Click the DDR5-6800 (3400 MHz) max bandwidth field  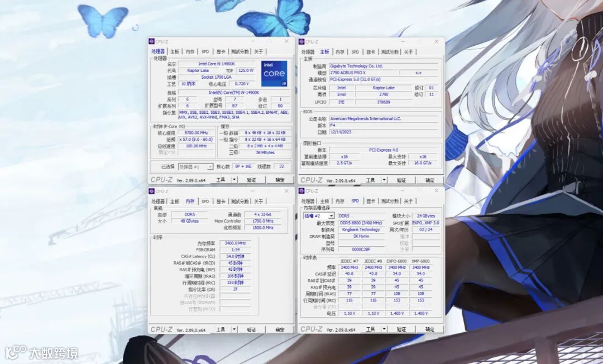(x=361, y=223)
